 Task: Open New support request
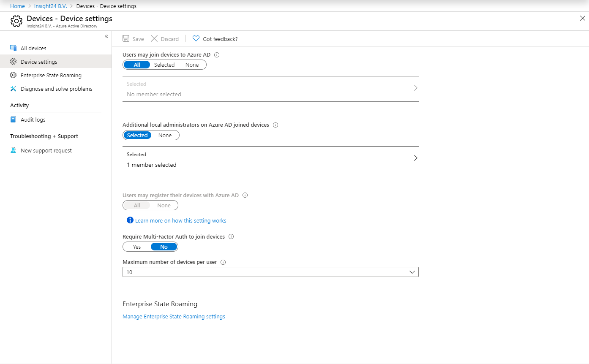point(56,150)
